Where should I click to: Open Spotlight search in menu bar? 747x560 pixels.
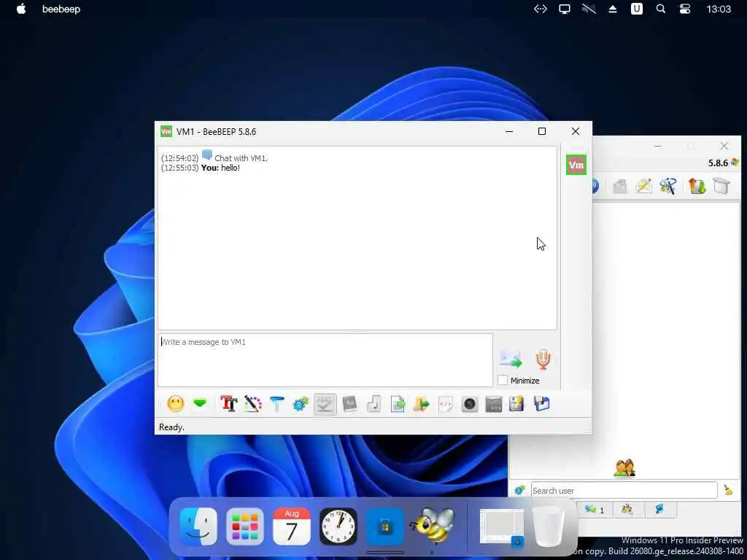(x=661, y=9)
